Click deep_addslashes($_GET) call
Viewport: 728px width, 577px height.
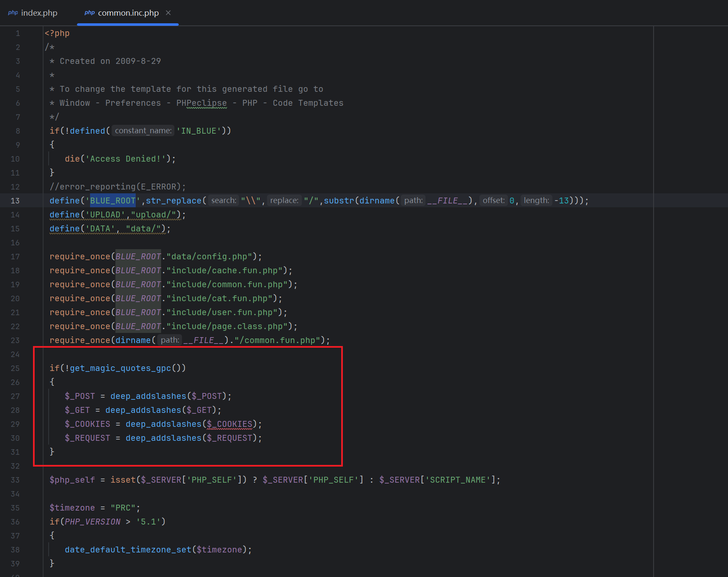click(161, 410)
